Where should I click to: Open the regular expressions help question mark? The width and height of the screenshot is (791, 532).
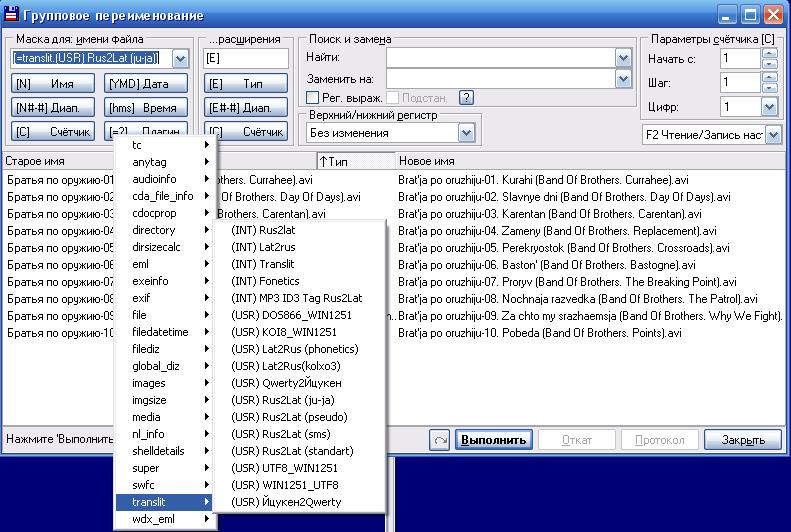point(466,98)
